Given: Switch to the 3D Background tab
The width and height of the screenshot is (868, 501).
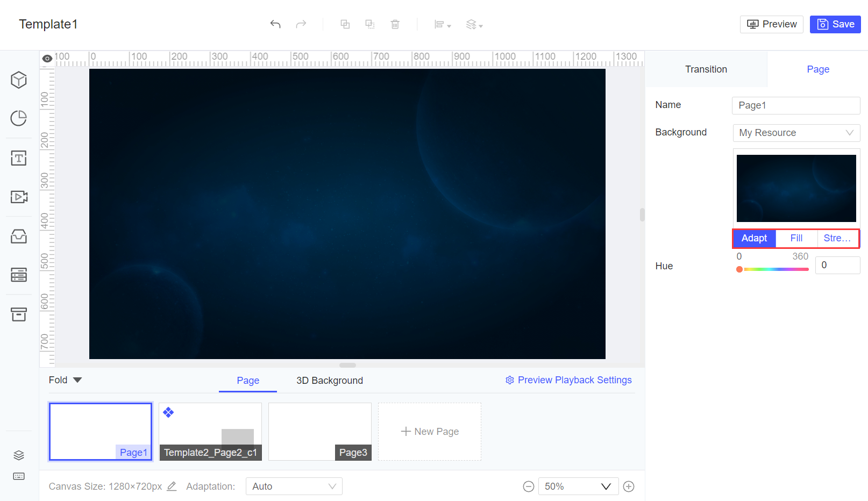Looking at the screenshot, I should [x=329, y=380].
